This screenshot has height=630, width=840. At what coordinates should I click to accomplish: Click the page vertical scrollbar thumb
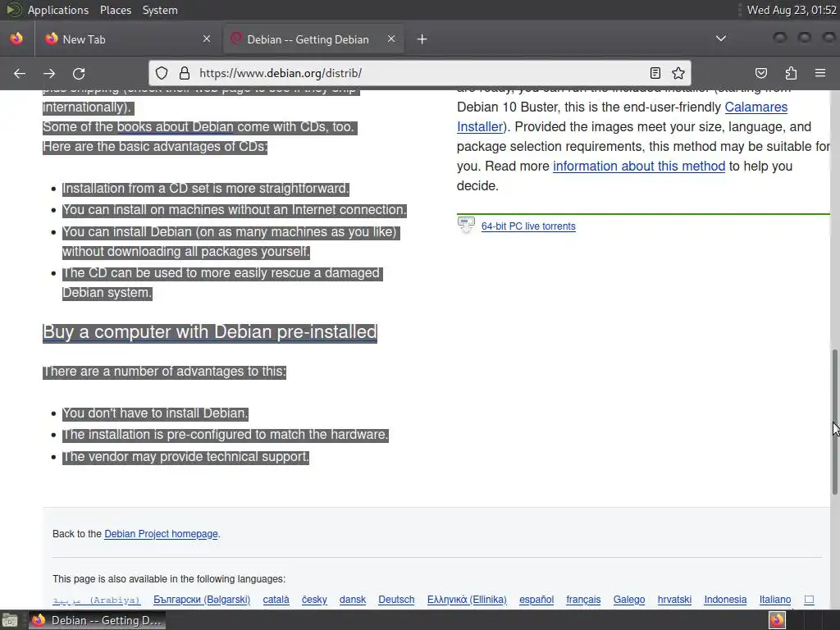pos(834,422)
